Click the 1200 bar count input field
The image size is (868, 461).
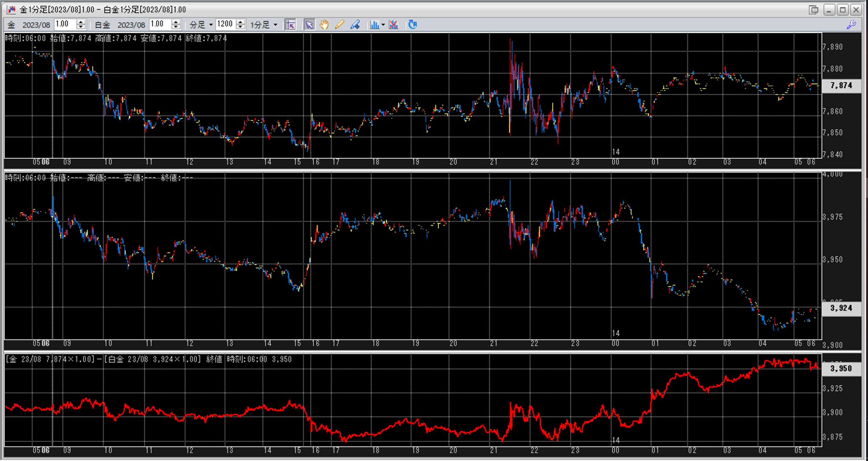tap(225, 24)
